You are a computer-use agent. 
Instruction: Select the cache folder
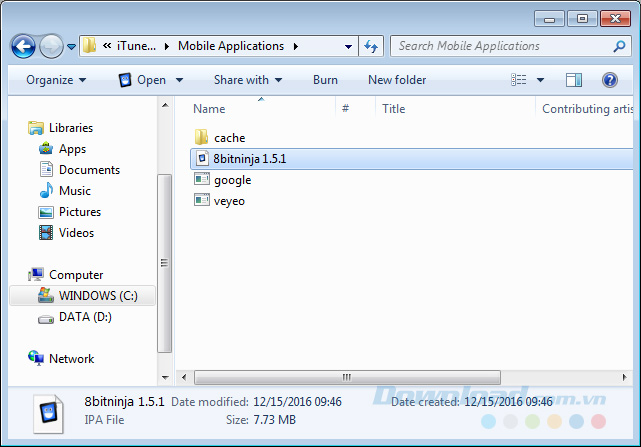[230, 138]
